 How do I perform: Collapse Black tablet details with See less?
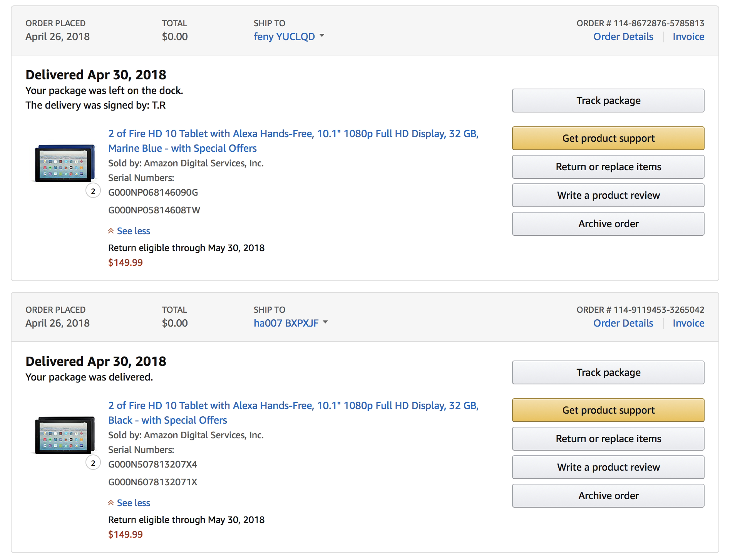pos(133,503)
